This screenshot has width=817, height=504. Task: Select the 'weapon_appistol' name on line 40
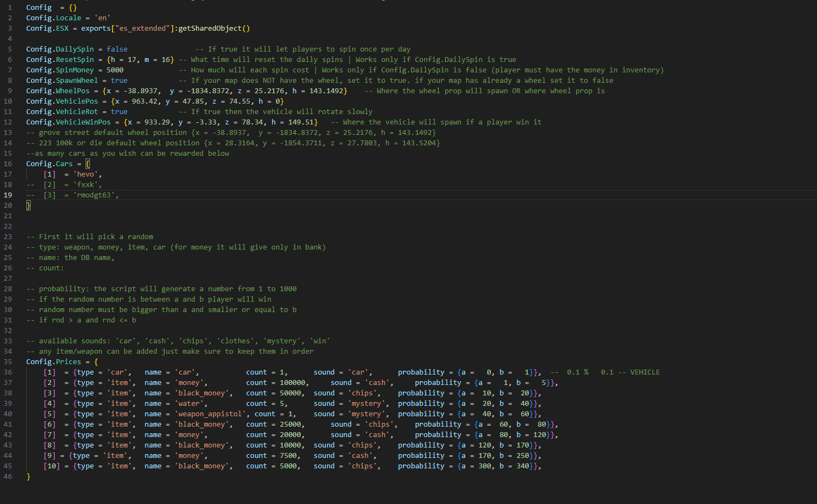[x=210, y=414]
